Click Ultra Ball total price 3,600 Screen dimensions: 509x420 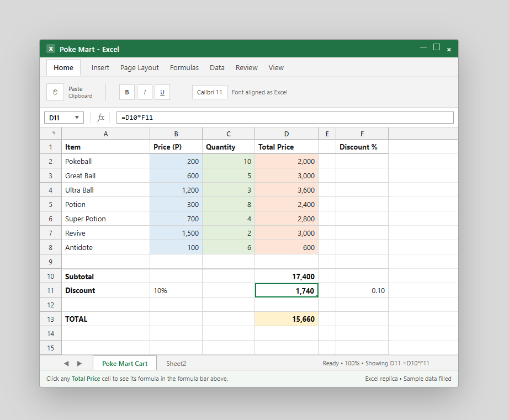point(287,190)
